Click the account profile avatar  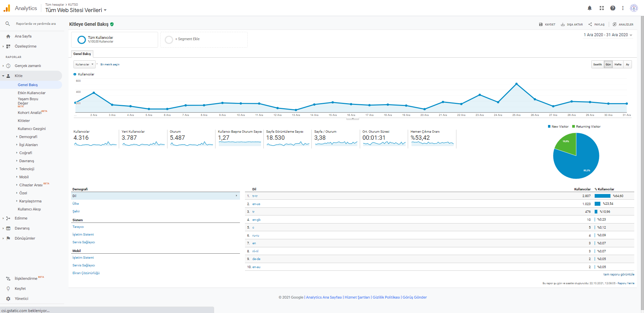634,8
